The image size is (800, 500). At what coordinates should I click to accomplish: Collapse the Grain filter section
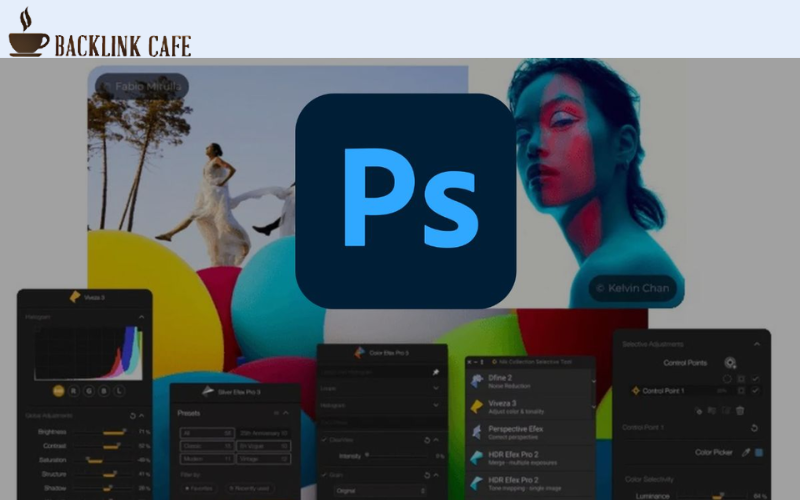pos(436,475)
